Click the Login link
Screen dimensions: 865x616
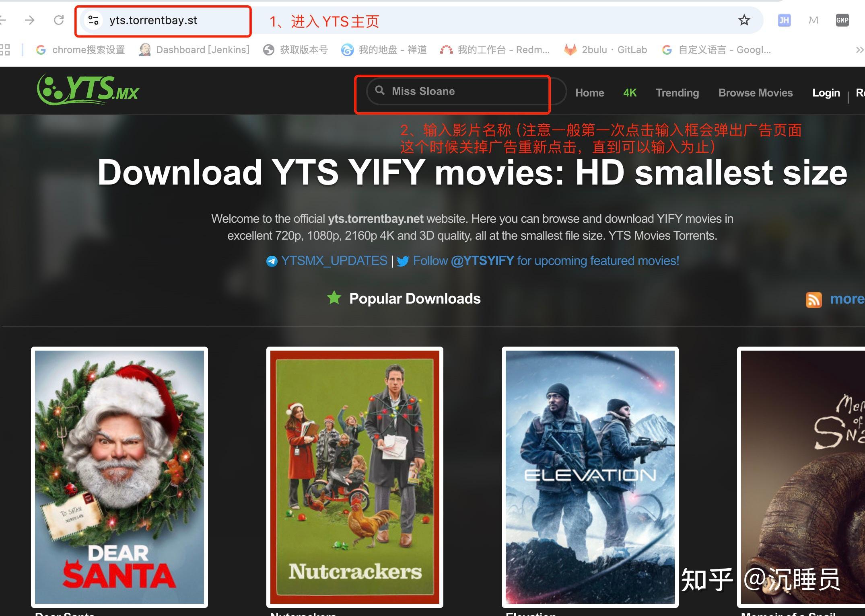[826, 93]
